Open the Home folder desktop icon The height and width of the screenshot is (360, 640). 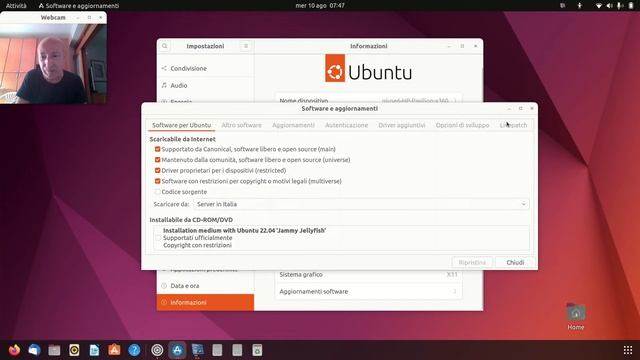coord(576,316)
